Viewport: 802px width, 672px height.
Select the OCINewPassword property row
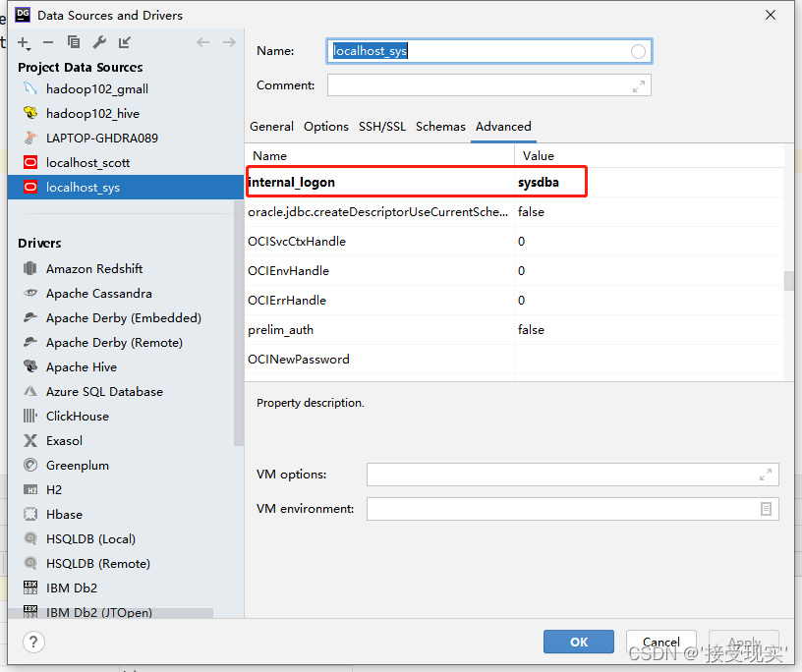(514, 360)
